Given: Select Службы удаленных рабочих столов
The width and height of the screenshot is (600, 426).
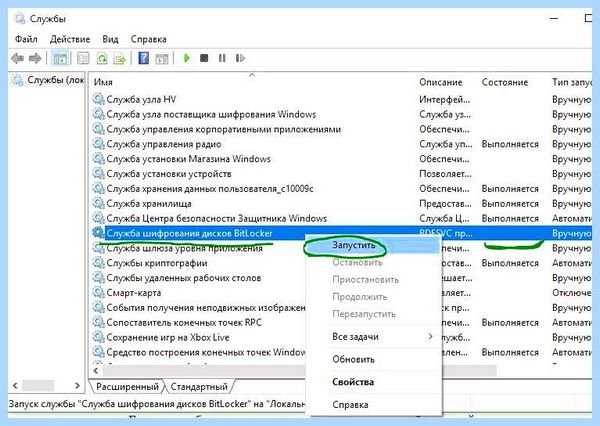Looking at the screenshot, I should tap(184, 277).
